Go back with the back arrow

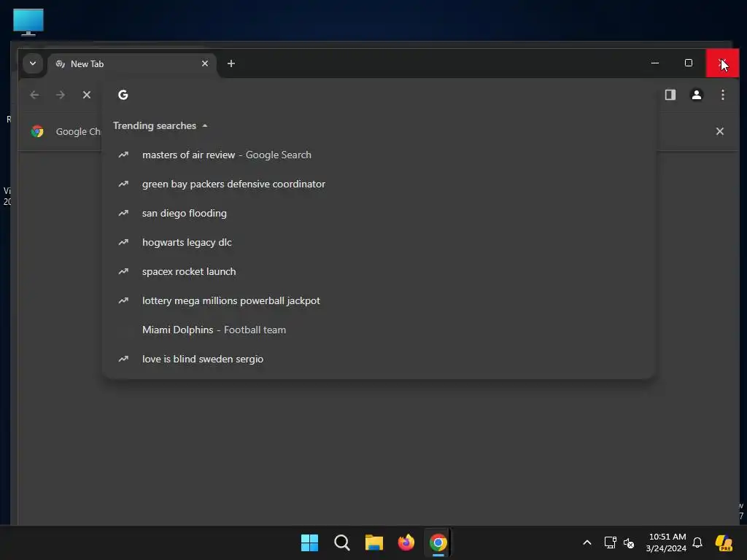point(34,95)
